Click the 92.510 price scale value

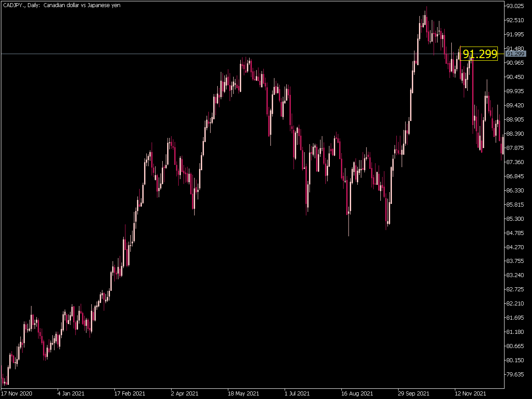click(516, 20)
